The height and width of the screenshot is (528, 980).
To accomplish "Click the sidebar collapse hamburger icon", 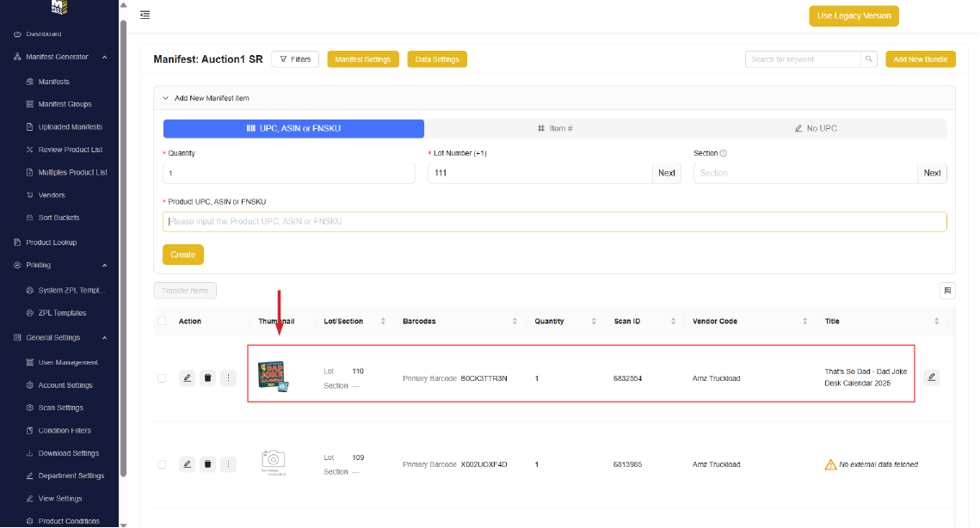I will (145, 15).
